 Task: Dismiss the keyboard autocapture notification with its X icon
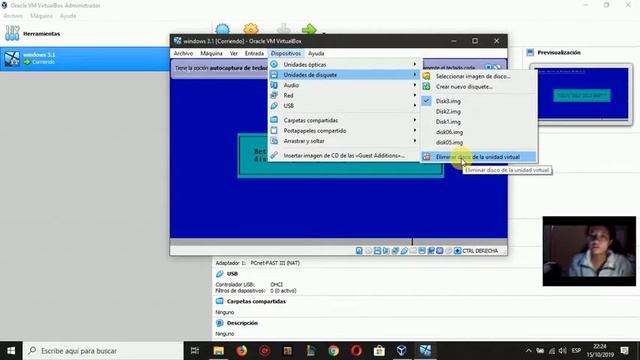[488, 67]
